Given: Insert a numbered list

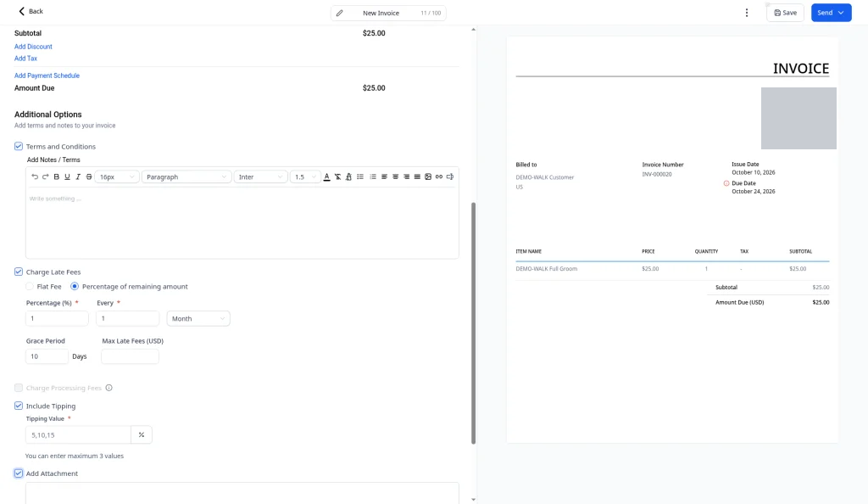Looking at the screenshot, I should (373, 176).
